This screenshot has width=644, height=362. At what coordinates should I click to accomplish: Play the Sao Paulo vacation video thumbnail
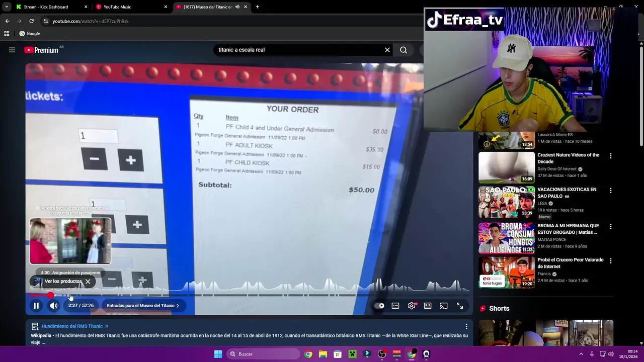[x=507, y=202]
